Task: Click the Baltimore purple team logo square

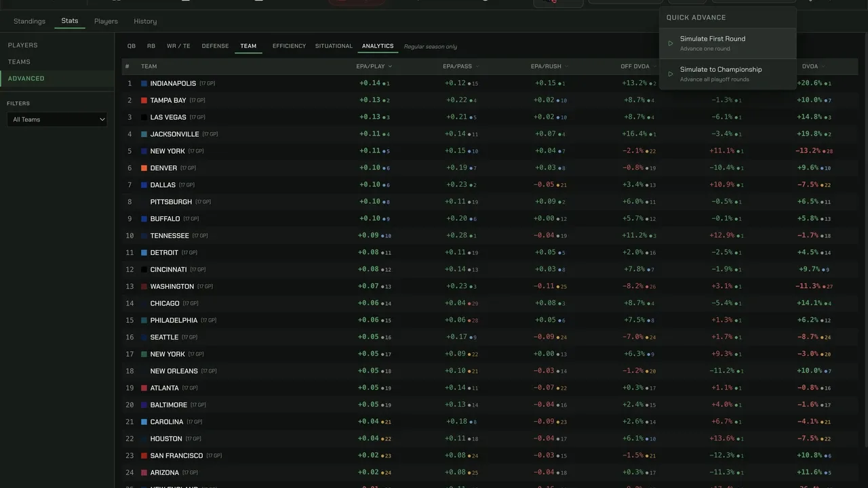Action: [144, 405]
